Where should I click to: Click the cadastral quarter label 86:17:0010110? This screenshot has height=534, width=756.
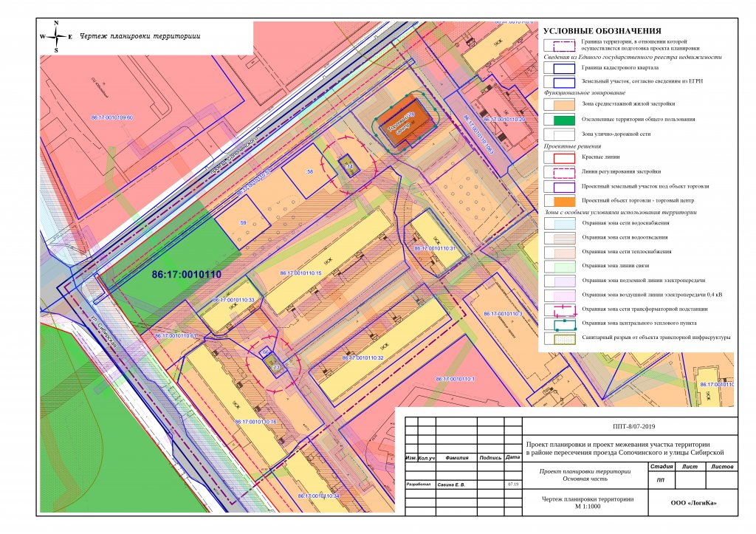pos(187,274)
